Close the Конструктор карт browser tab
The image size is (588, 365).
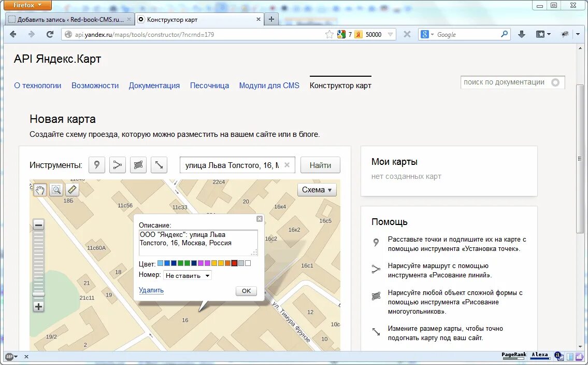pos(259,19)
